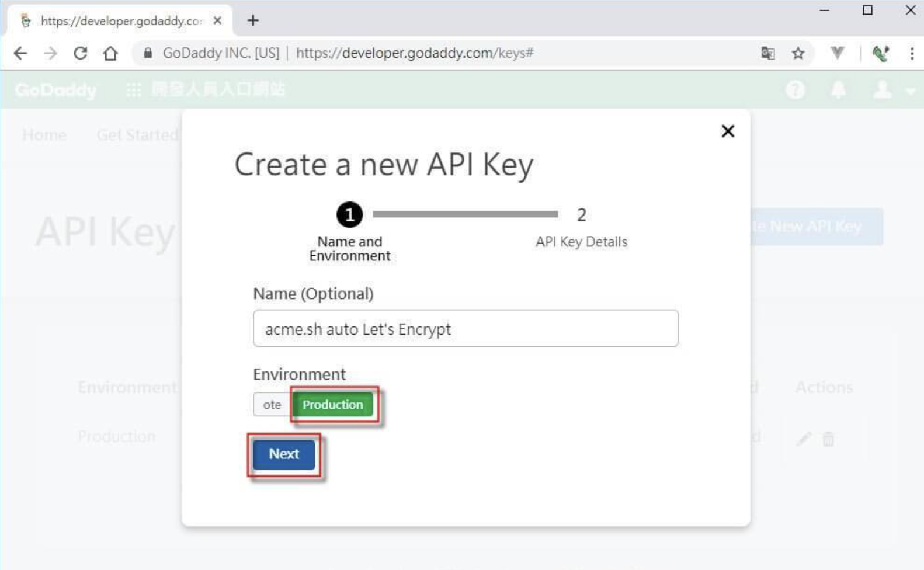Open the translate page icon
The width and height of the screenshot is (924, 570).
click(x=768, y=53)
